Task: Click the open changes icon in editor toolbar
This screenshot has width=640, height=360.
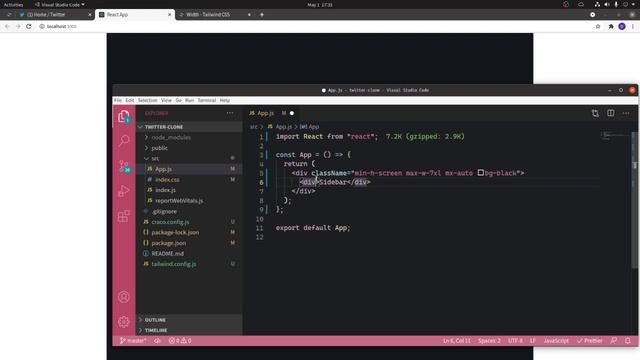Action: pos(595,113)
